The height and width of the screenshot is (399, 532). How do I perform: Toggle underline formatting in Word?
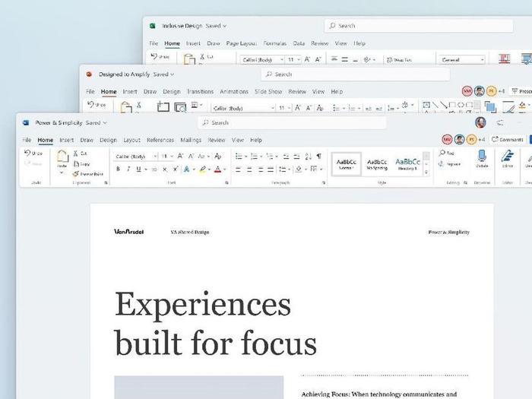(138, 169)
